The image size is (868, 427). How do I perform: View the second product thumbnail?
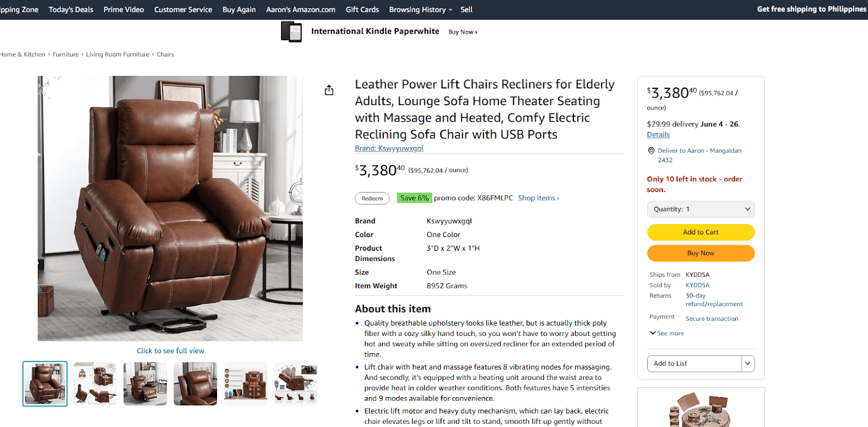pos(95,384)
